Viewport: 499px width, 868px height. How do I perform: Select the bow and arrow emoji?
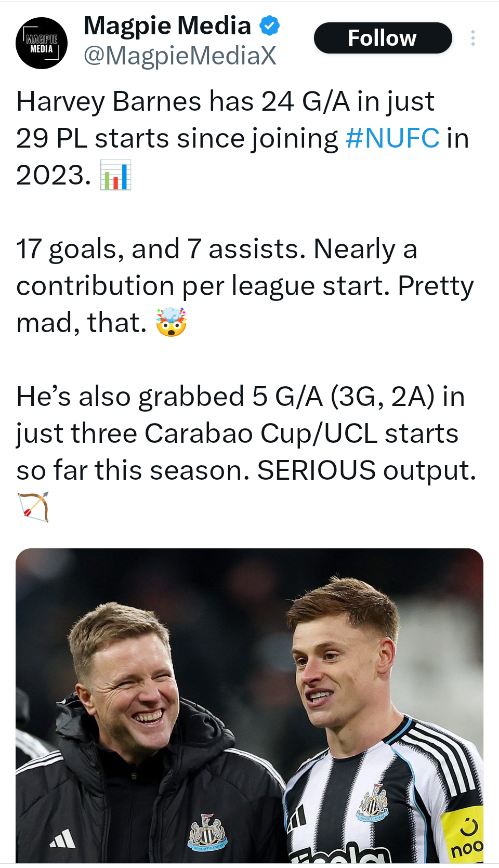click(33, 507)
